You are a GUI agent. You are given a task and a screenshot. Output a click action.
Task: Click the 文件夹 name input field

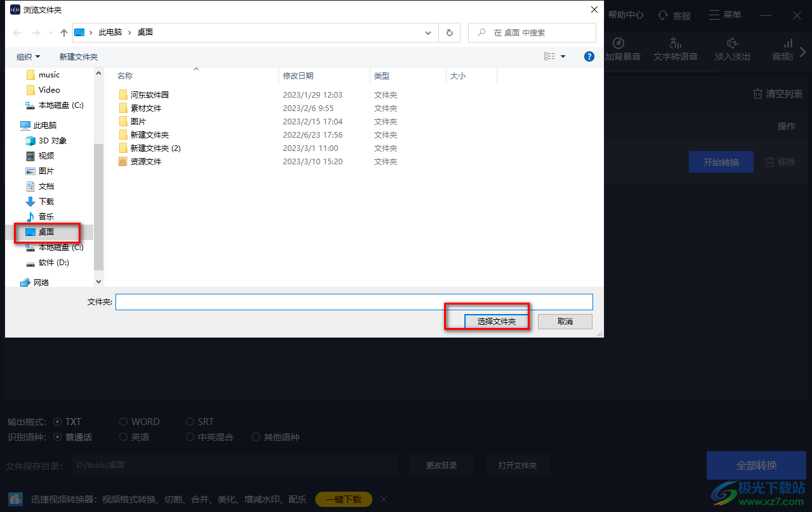coord(354,302)
